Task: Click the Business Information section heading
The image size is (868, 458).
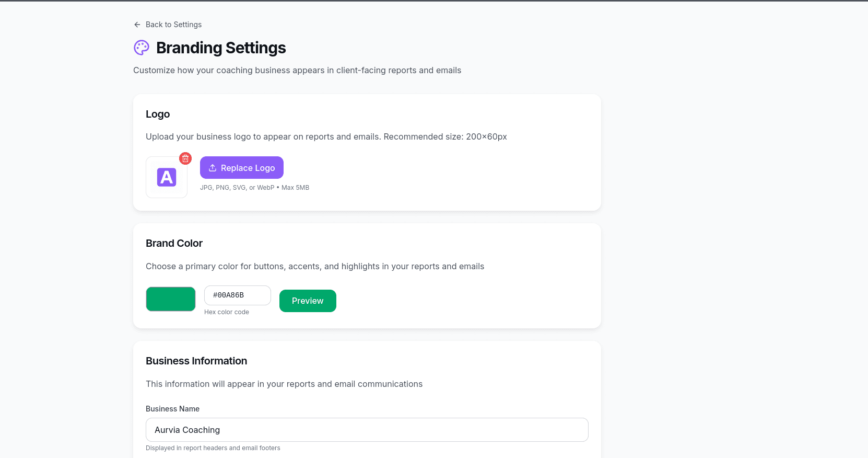Action: [x=196, y=361]
